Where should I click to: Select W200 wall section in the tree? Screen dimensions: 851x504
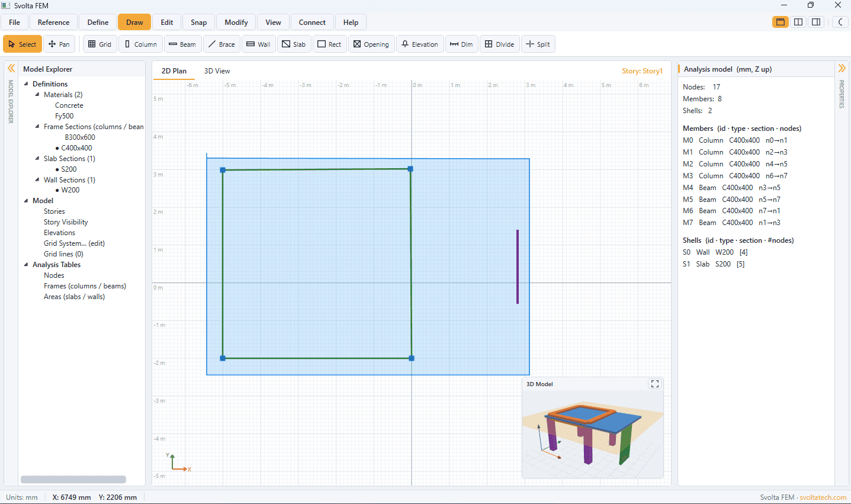[70, 190]
